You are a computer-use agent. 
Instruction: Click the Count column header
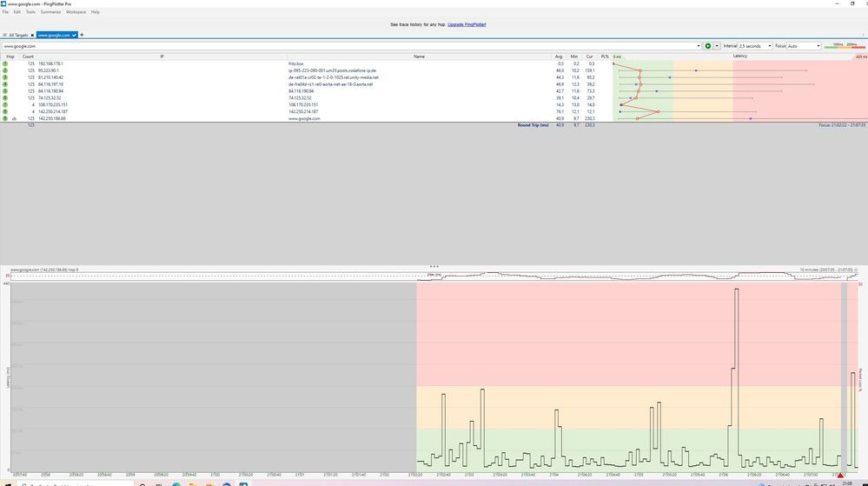click(28, 57)
